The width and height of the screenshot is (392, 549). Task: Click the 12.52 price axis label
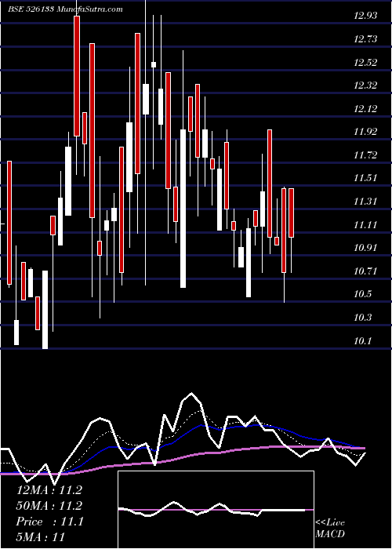click(365, 62)
